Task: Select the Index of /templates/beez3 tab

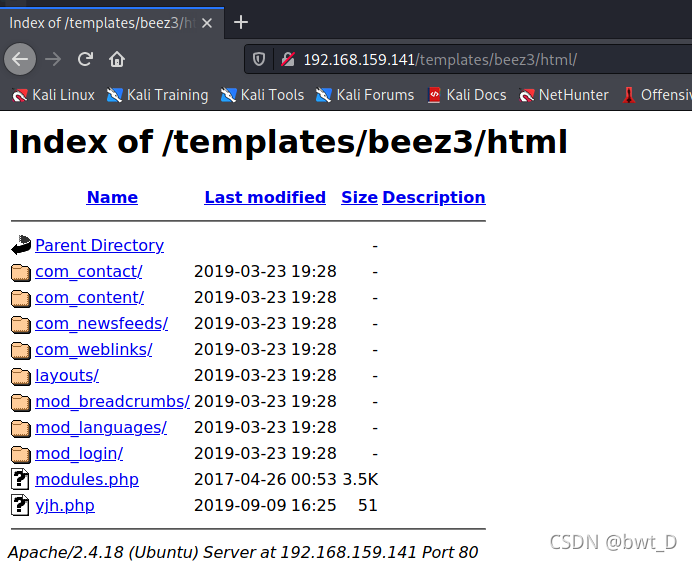Action: point(112,23)
